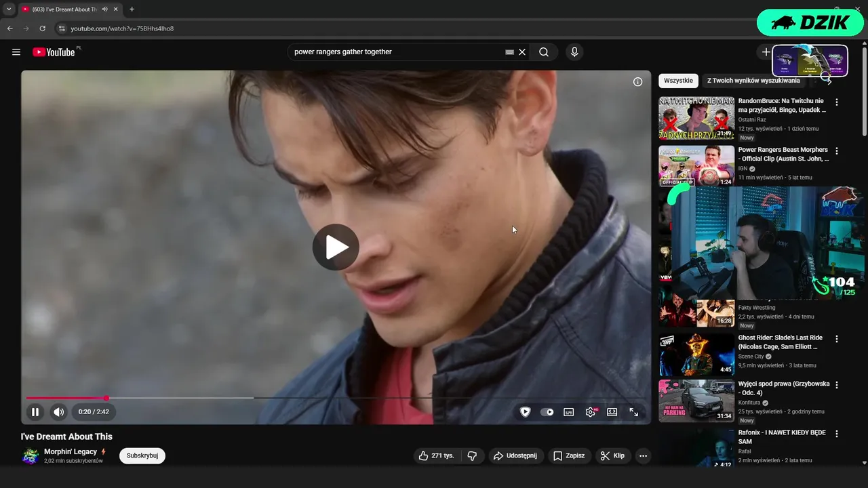Clear the search query with X
868x488 pixels.
[x=522, y=52]
